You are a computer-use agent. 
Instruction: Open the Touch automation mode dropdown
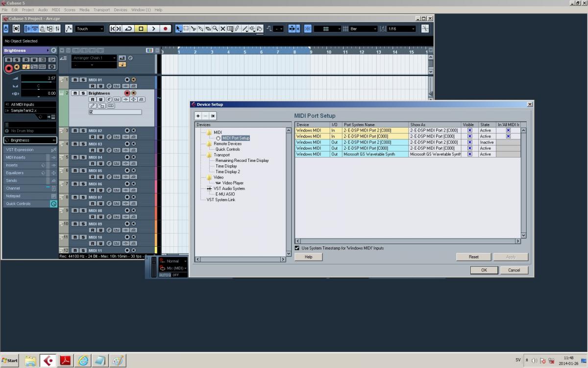pyautogui.click(x=90, y=29)
